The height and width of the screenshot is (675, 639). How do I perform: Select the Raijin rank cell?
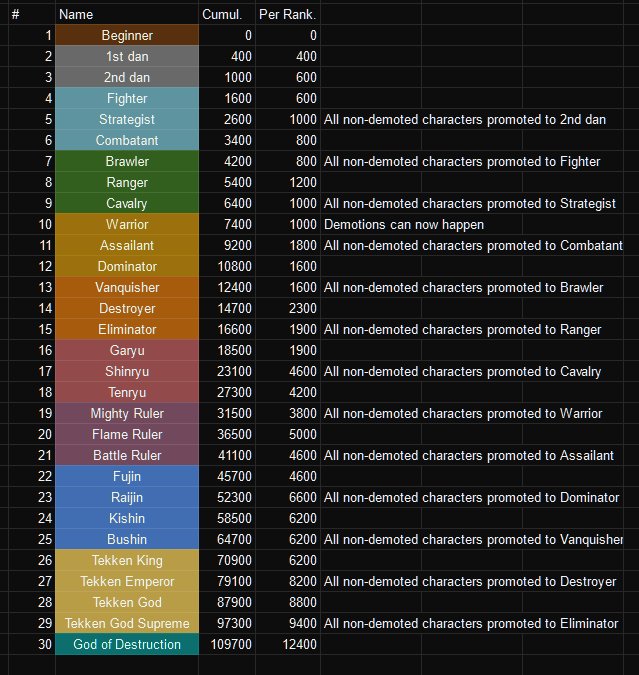click(x=127, y=497)
